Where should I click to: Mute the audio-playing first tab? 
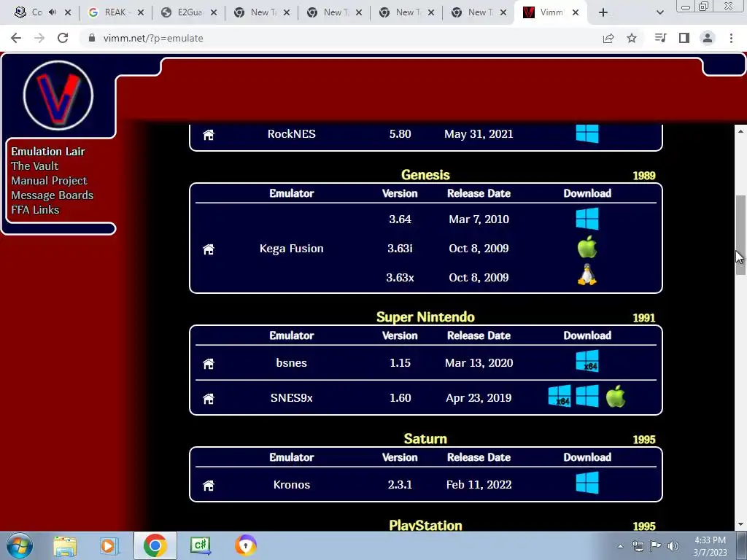53,12
